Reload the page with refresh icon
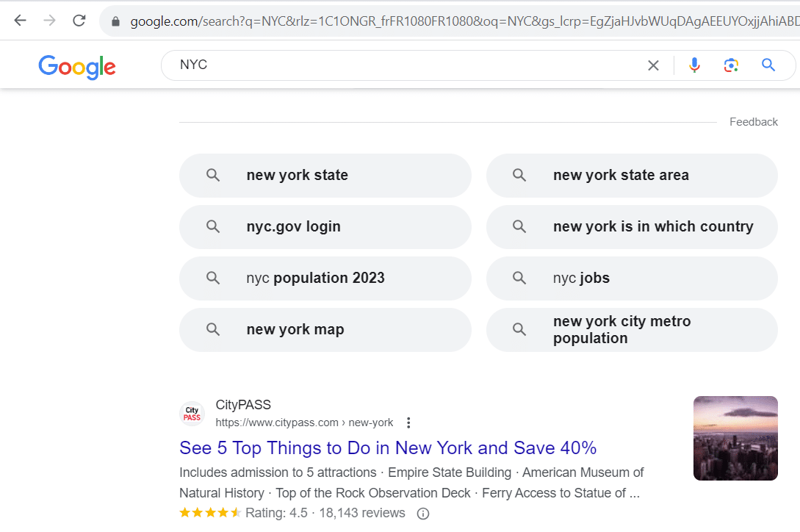The image size is (800, 532). tap(79, 21)
